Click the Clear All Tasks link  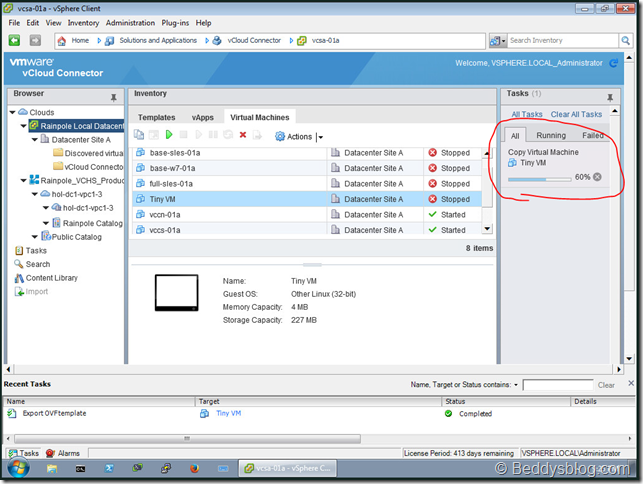576,114
